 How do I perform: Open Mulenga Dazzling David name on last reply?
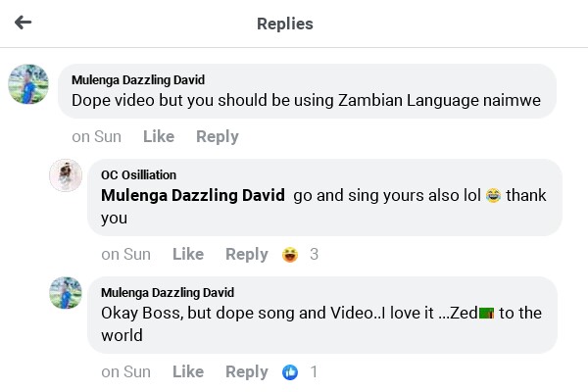pos(168,292)
